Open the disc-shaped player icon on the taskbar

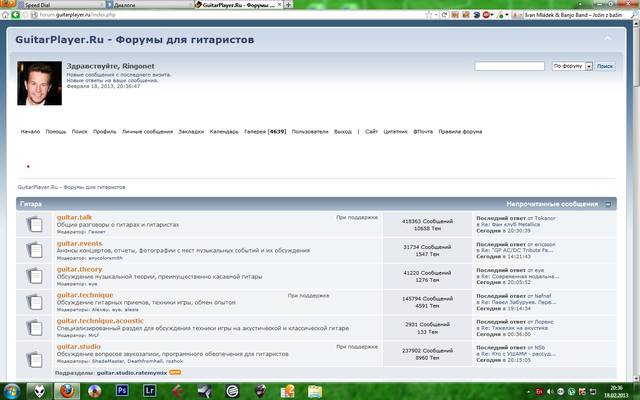[x=94, y=391]
